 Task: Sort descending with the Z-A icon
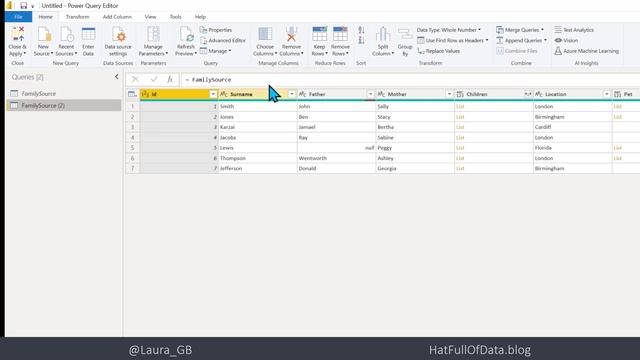click(361, 40)
